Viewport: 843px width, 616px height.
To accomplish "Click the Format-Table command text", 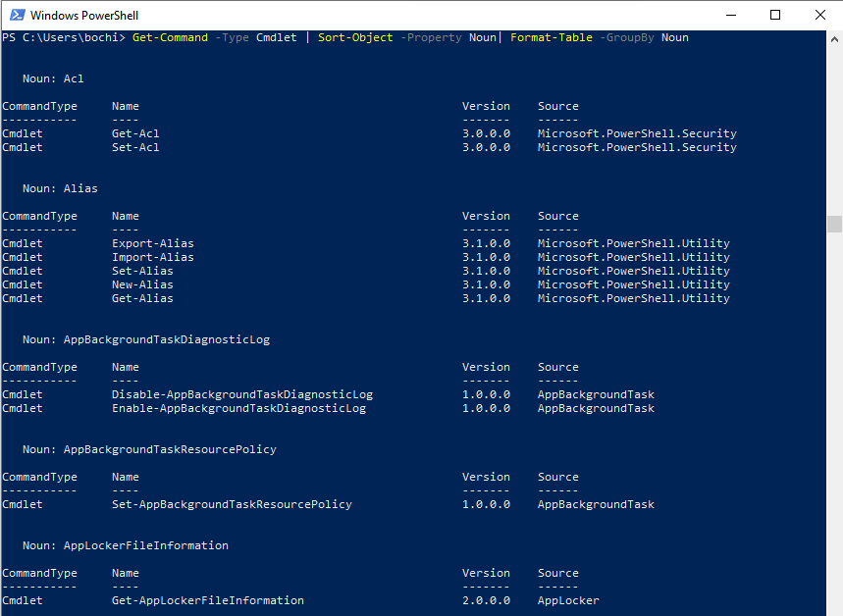I will click(552, 37).
